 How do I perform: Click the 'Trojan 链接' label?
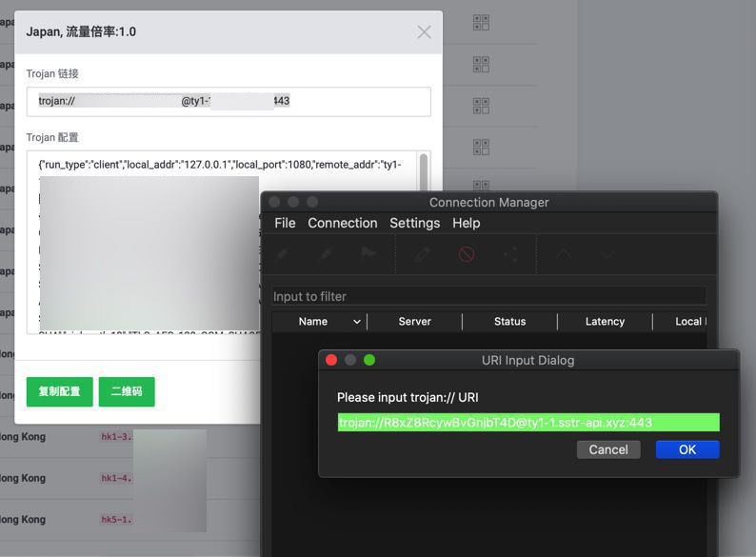pos(52,73)
